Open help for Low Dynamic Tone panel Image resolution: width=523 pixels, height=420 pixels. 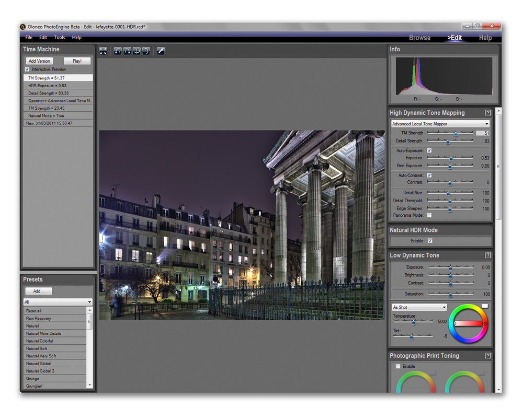click(x=487, y=255)
